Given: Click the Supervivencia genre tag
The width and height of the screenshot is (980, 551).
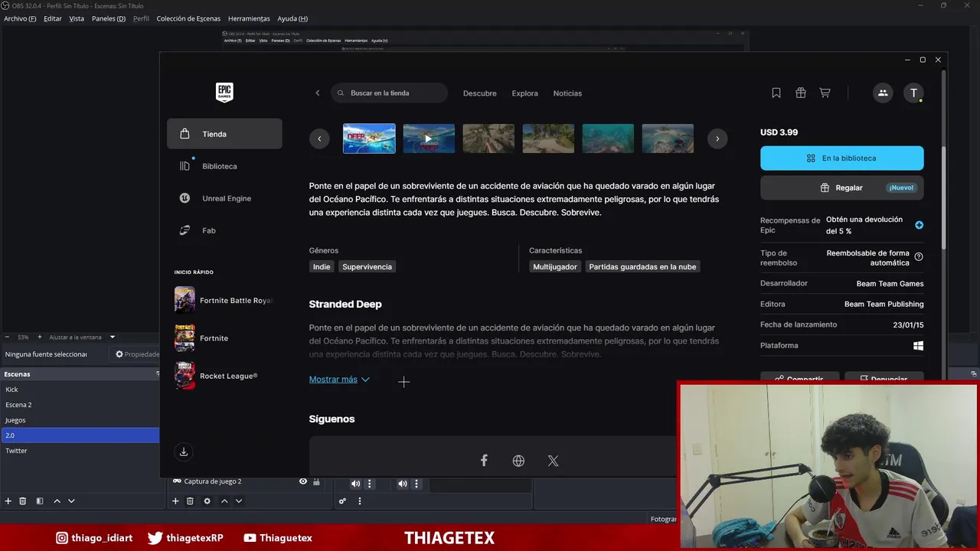Looking at the screenshot, I should tap(367, 267).
